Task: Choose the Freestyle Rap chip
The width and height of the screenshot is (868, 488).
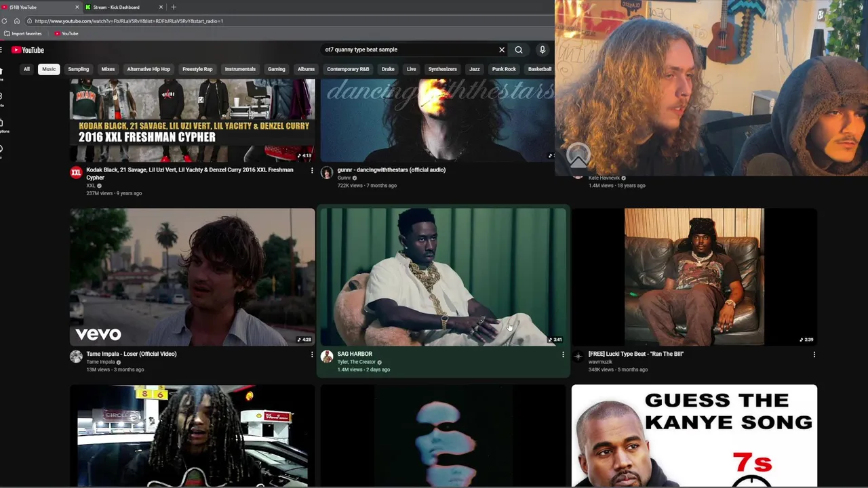Action: coord(197,69)
